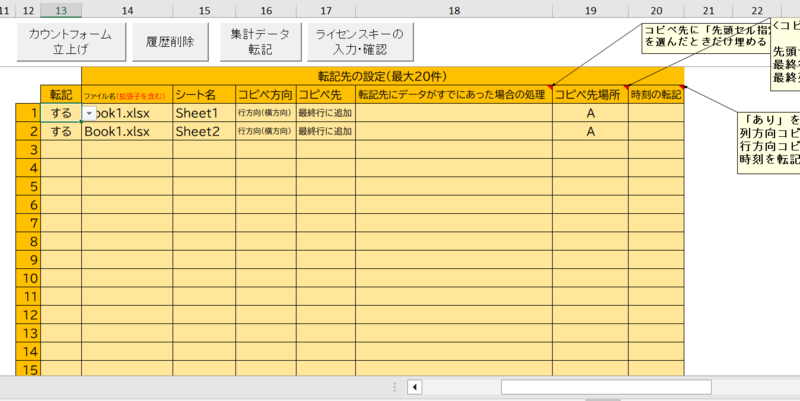The width and height of the screenshot is (800, 401).
Task: Select コピペ先場所 cell A in row 1
Action: click(590, 113)
